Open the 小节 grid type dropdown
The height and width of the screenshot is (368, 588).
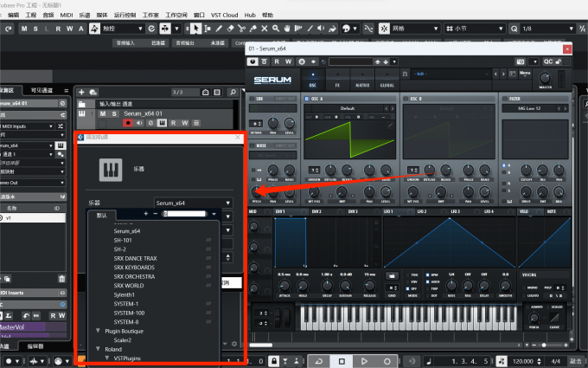475,29
